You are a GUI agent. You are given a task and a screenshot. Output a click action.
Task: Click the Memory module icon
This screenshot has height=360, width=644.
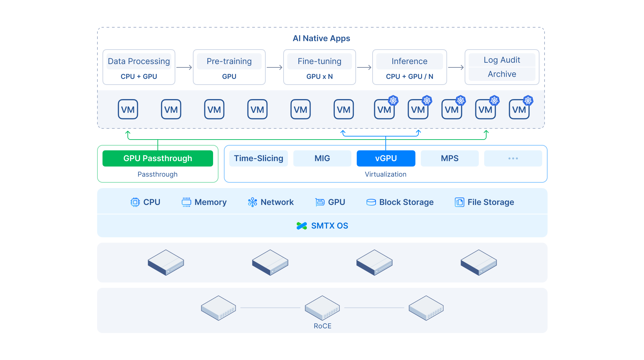click(x=186, y=202)
